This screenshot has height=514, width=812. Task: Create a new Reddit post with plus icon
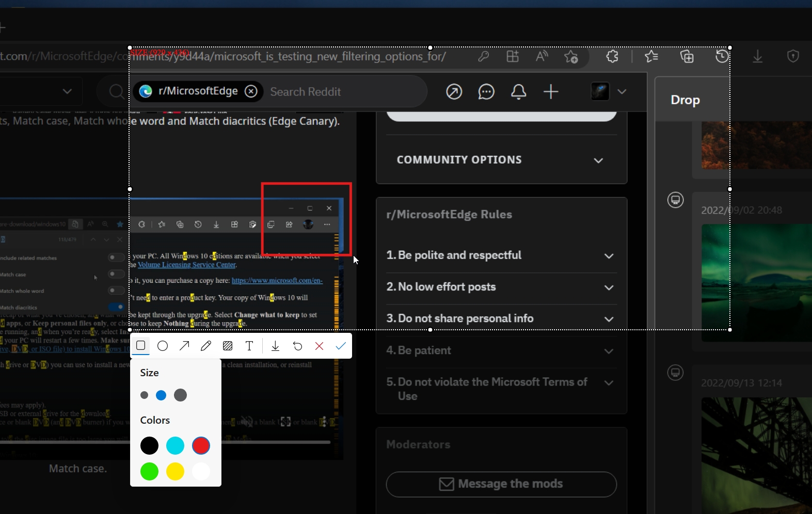(551, 92)
